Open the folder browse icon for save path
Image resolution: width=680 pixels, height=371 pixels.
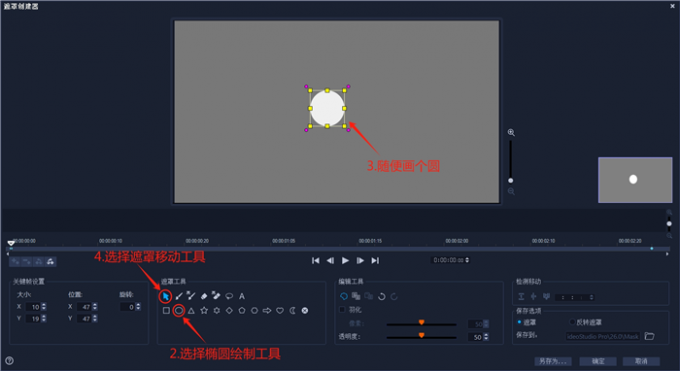click(649, 336)
